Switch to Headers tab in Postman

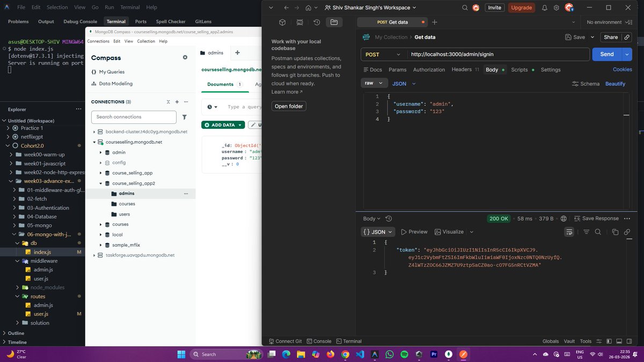point(465,70)
